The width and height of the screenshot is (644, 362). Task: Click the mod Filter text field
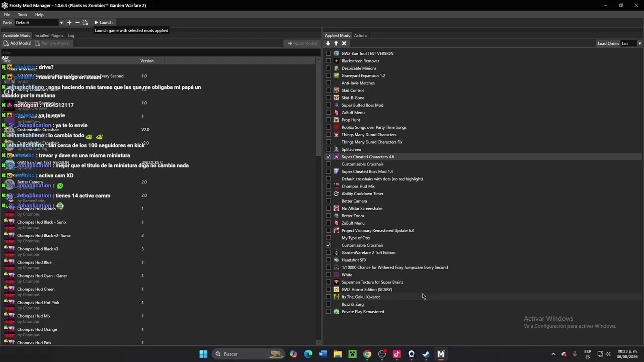tap(160, 53)
